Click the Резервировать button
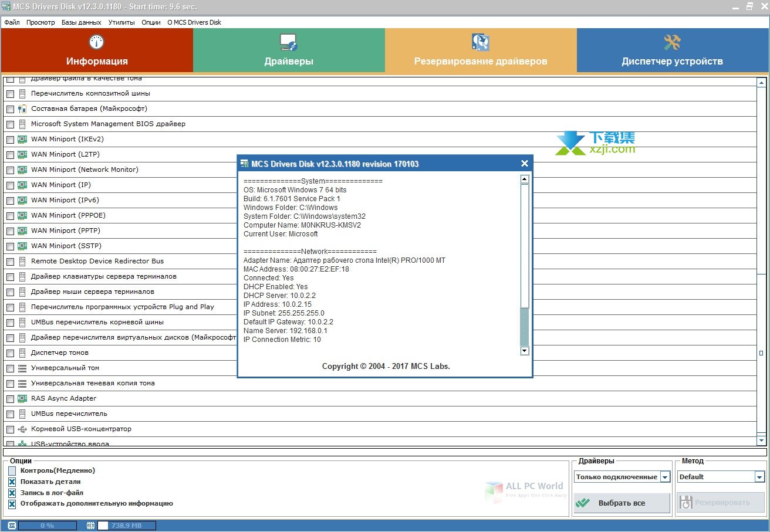Image resolution: width=770 pixels, height=532 pixels. pyautogui.click(x=721, y=503)
